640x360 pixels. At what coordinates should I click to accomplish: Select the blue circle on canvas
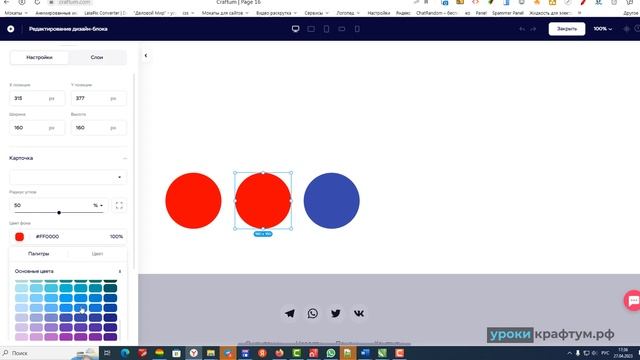[x=331, y=201]
